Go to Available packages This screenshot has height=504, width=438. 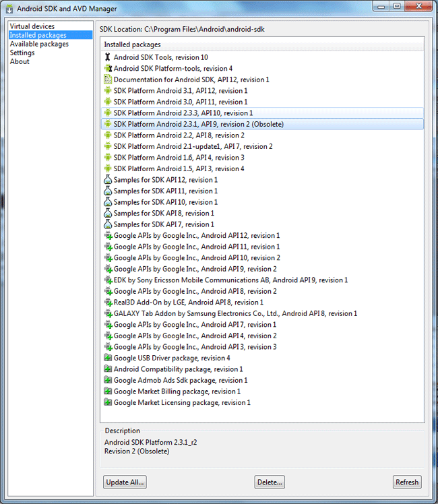coord(39,44)
